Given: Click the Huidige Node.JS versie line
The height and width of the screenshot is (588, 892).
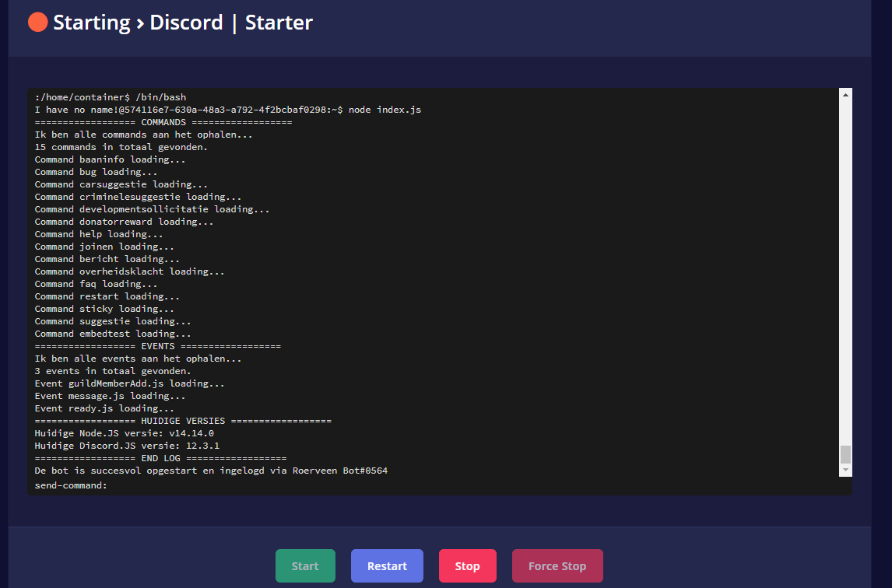Looking at the screenshot, I should tap(125, 433).
